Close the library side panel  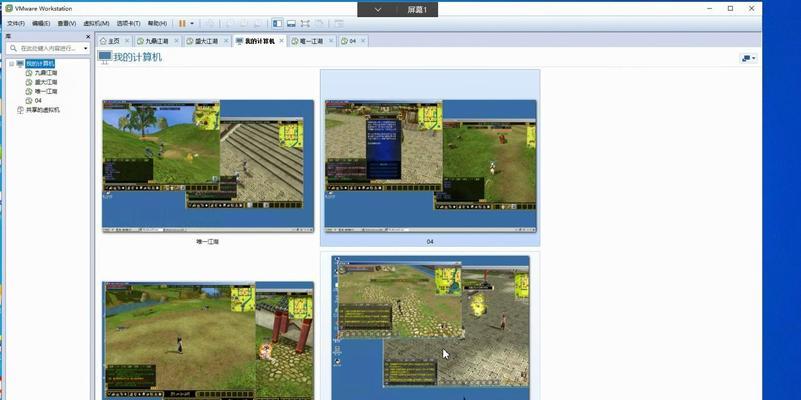tap(88, 37)
